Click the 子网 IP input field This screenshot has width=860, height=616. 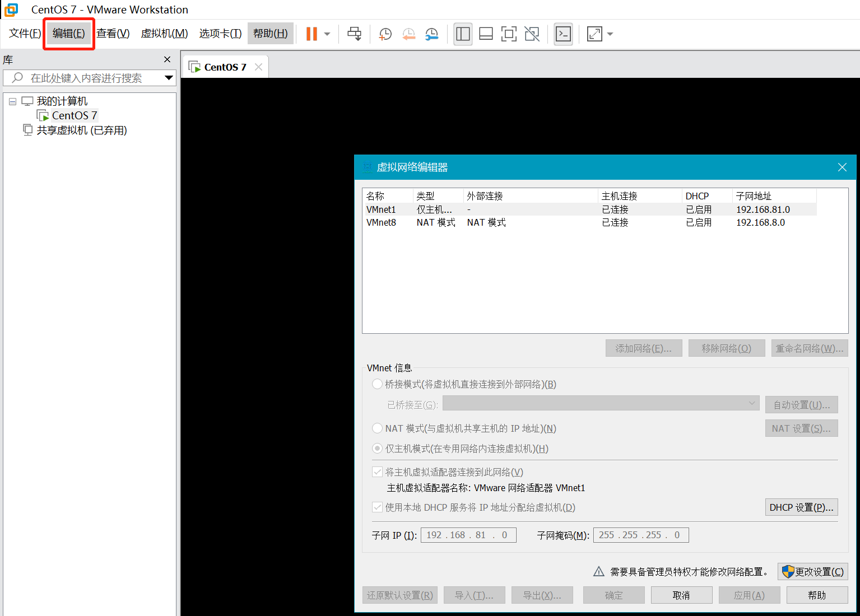pyautogui.click(x=468, y=535)
